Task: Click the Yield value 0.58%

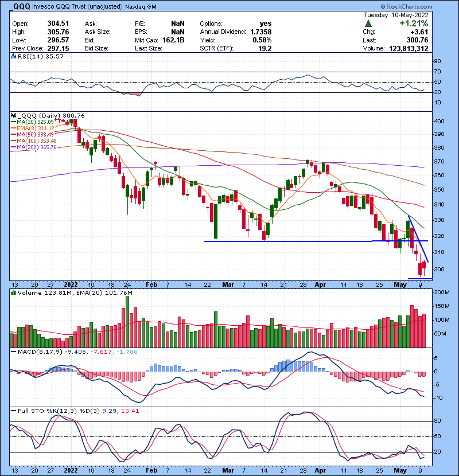Action: click(262, 40)
